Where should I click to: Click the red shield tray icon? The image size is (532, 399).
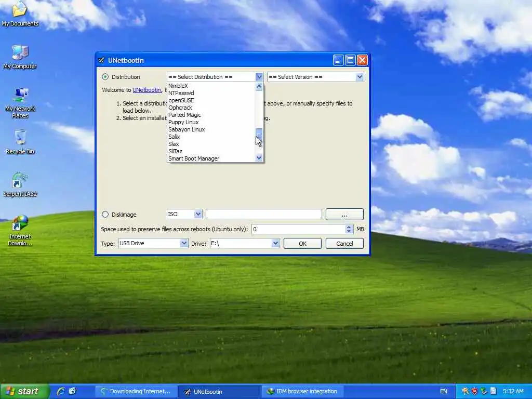(474, 391)
